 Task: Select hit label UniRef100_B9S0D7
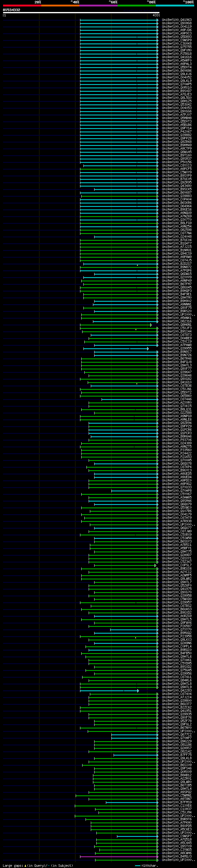(177, 91)
